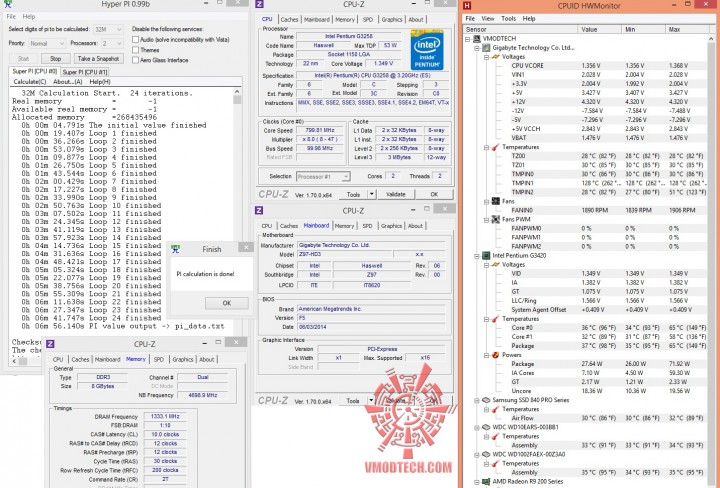Click the Intel Pentium G3420 chip icon
The height and width of the screenshot is (488, 720).
click(x=486, y=256)
